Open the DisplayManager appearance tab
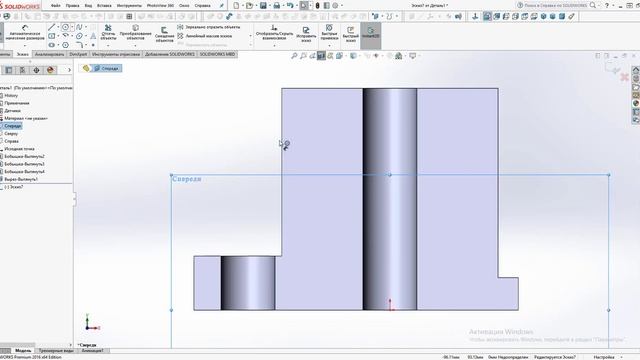Image resolution: width=640 pixels, height=360 pixels. click(50, 70)
